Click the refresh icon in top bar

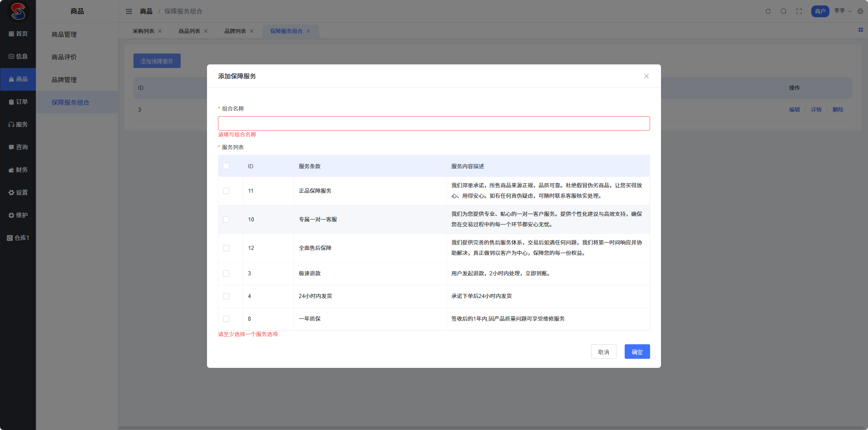coord(768,11)
